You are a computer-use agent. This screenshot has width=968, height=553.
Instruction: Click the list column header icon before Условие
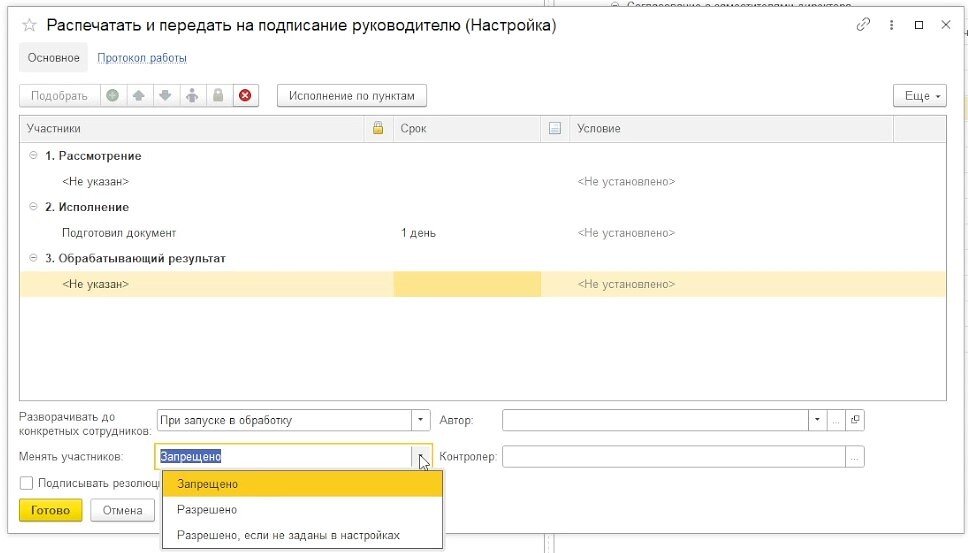click(554, 128)
